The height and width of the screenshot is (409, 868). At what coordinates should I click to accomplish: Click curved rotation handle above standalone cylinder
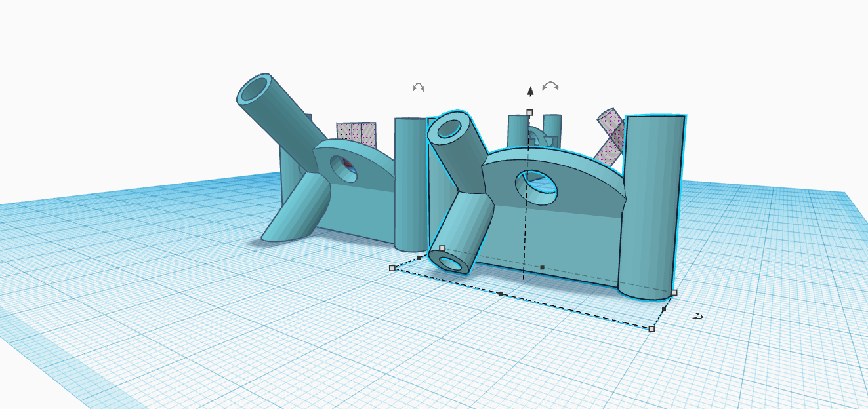pyautogui.click(x=419, y=87)
